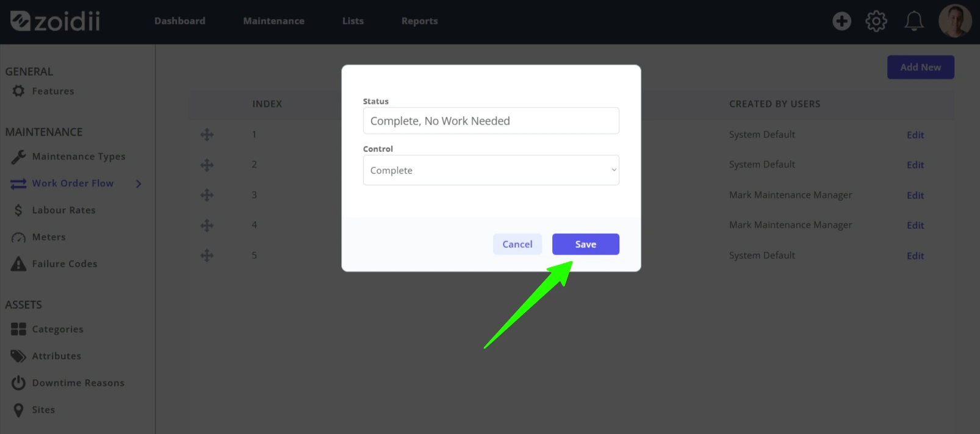The height and width of the screenshot is (434, 980).
Task: Click the Sites location pin icon
Action: point(18,410)
